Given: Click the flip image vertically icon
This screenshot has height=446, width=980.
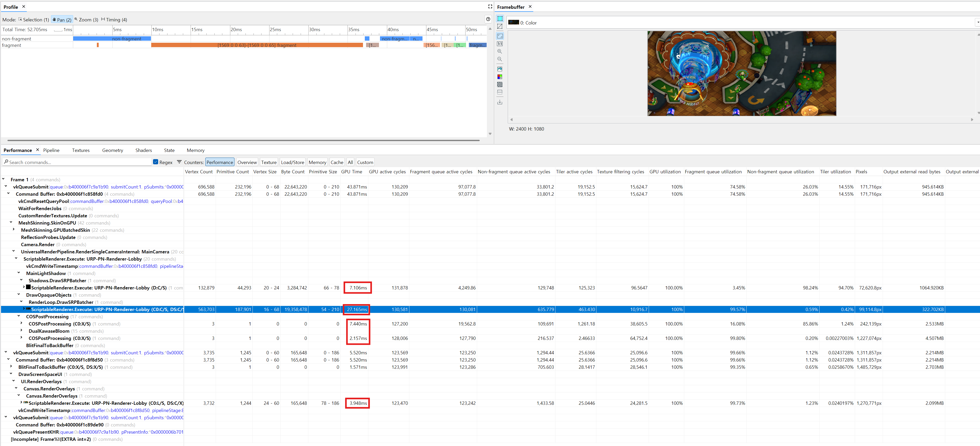Looking at the screenshot, I should (x=500, y=92).
